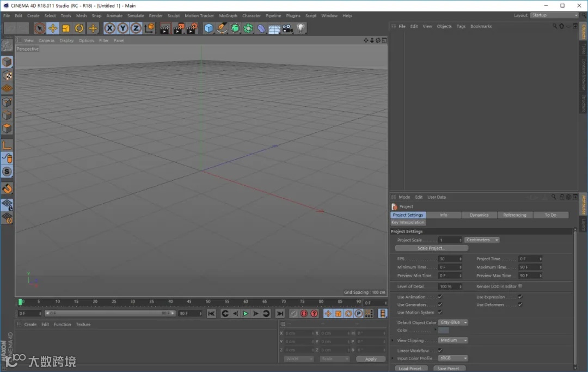Toggle the Z axis lock

pyautogui.click(x=136, y=28)
